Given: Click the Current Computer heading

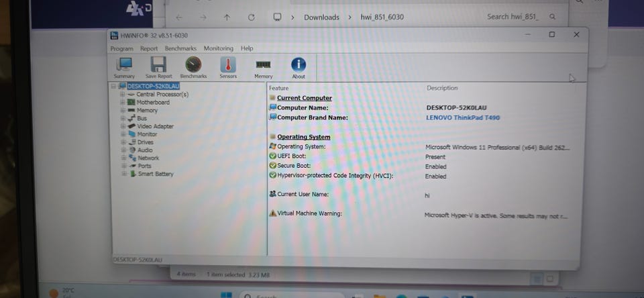Looking at the screenshot, I should pyautogui.click(x=305, y=98).
